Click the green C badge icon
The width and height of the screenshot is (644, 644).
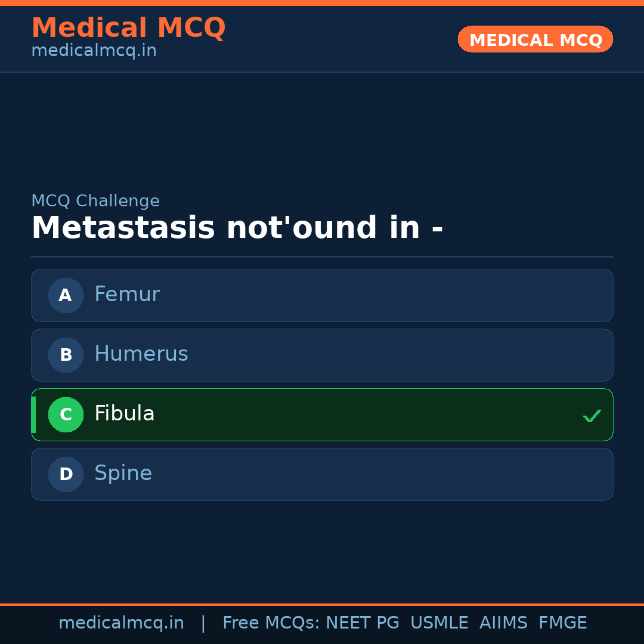click(x=66, y=414)
